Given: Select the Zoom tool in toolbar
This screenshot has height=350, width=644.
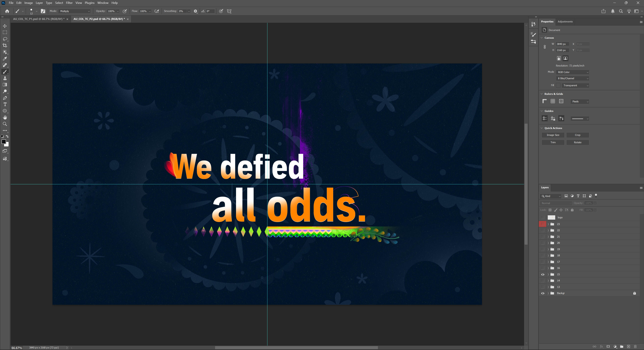Looking at the screenshot, I should [5, 124].
